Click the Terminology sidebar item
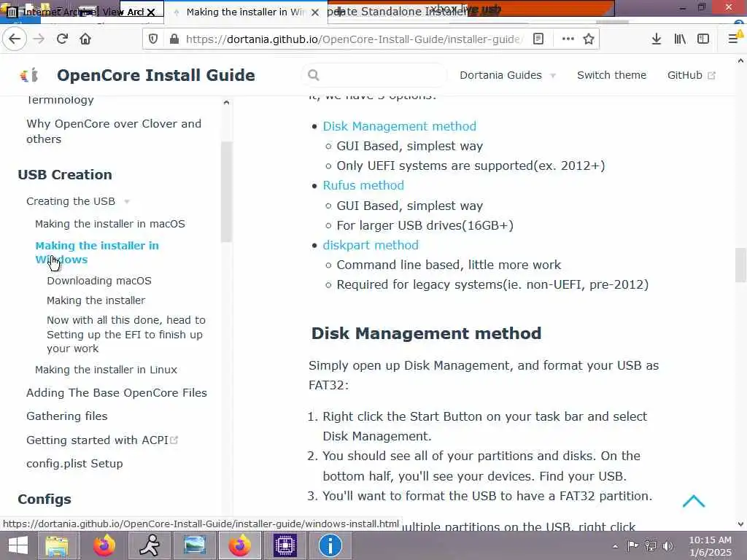 point(60,100)
